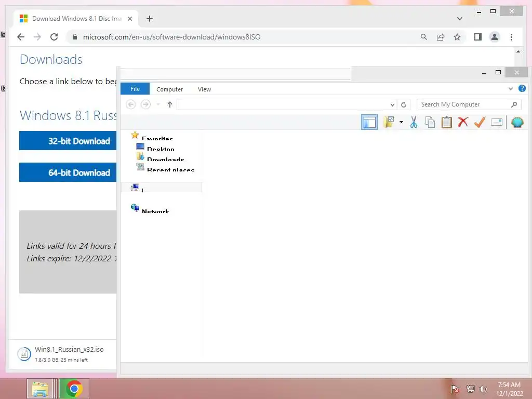Open network tray icon
This screenshot has height=399, width=532.
coord(470,389)
